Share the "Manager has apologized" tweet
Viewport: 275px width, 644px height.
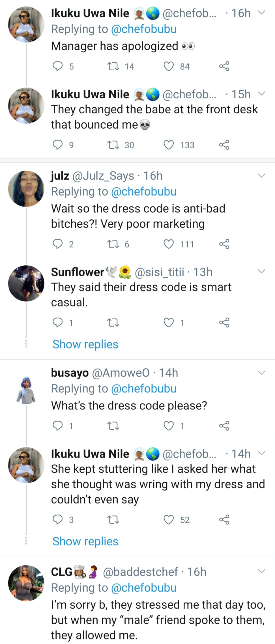tap(224, 66)
